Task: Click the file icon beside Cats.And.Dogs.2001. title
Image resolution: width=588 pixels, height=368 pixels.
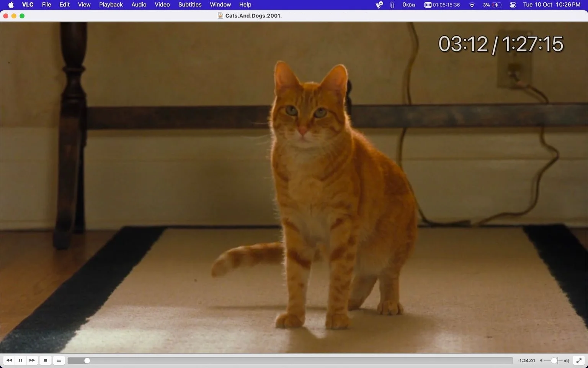Action: point(220,16)
